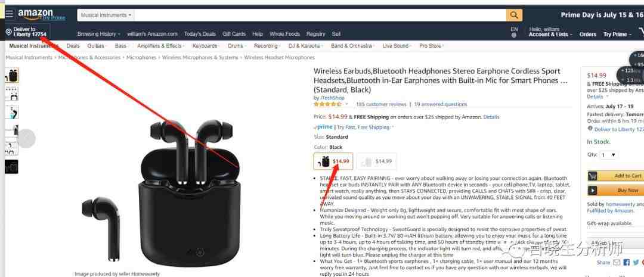
Task: Click the Add to Cart button
Action: click(x=615, y=176)
